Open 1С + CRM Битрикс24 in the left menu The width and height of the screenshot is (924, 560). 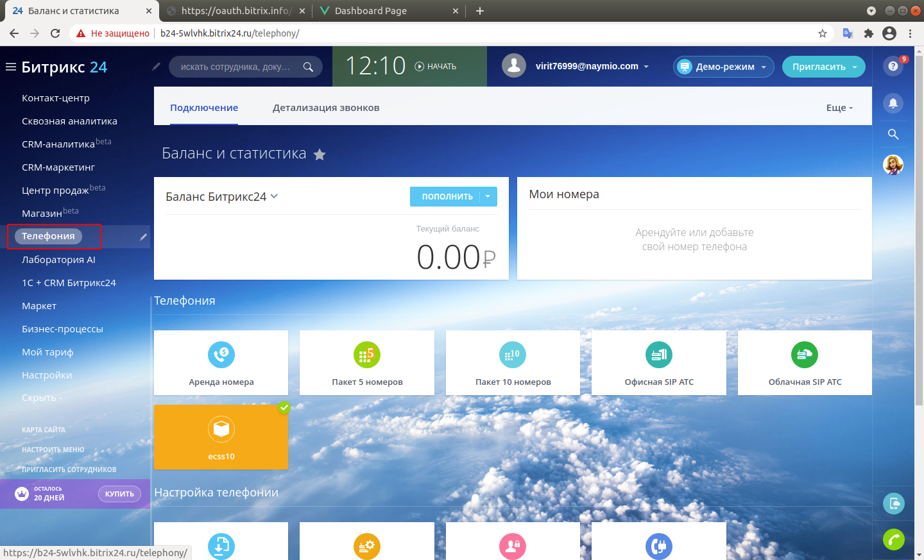69,283
